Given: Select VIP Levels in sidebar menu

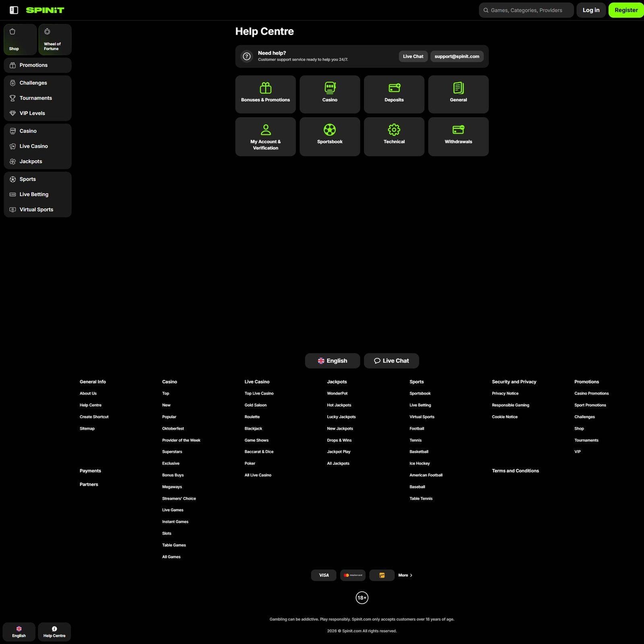Looking at the screenshot, I should 37,114.
